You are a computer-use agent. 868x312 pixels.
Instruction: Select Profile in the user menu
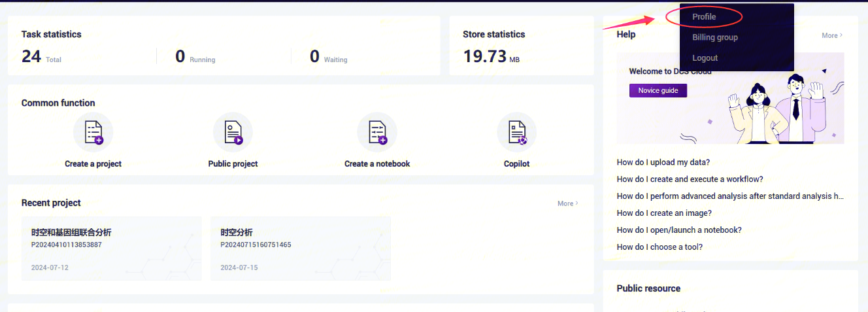(704, 16)
